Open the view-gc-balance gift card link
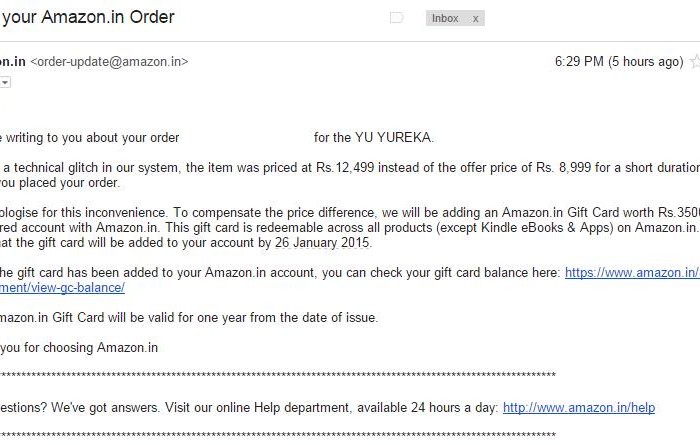The height and width of the screenshot is (445, 700). [x=62, y=287]
